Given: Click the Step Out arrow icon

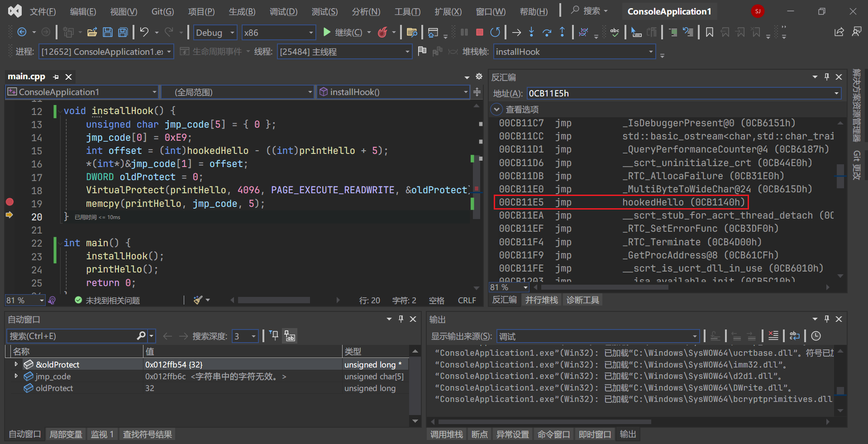Looking at the screenshot, I should point(562,32).
